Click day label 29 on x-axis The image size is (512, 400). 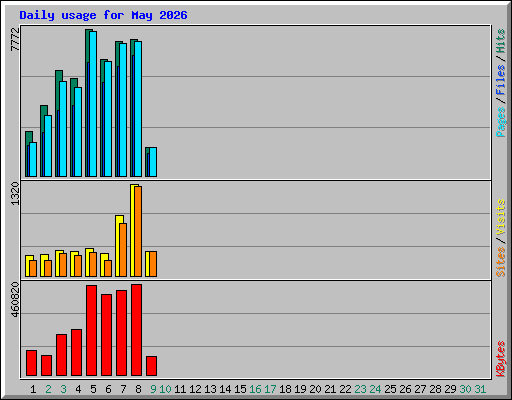450,389
